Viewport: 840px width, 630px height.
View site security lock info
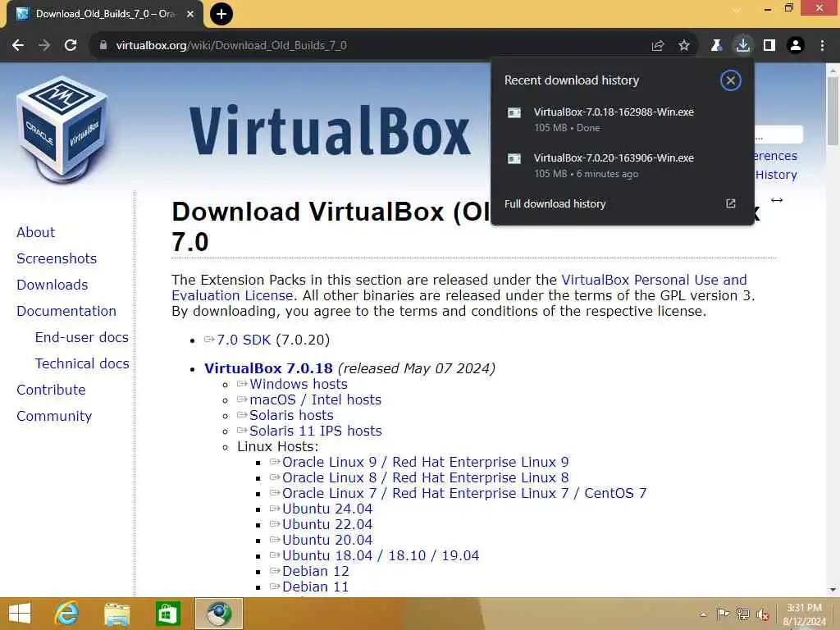[103, 46]
